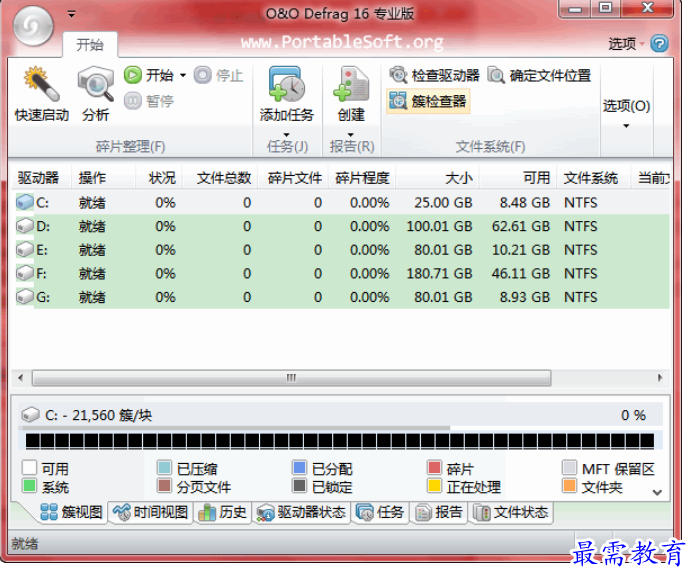Switch to the Drive Status (驱动器状态) tab

pyautogui.click(x=302, y=512)
